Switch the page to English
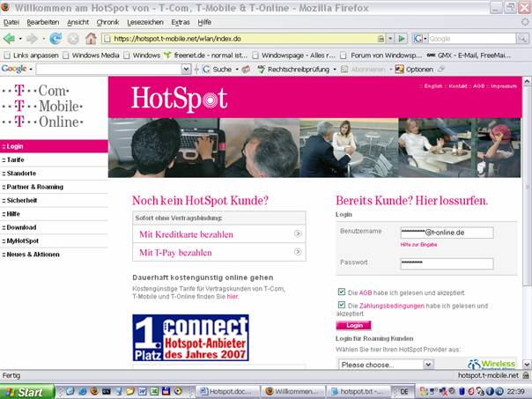This screenshot has height=399, width=532. 433,86
